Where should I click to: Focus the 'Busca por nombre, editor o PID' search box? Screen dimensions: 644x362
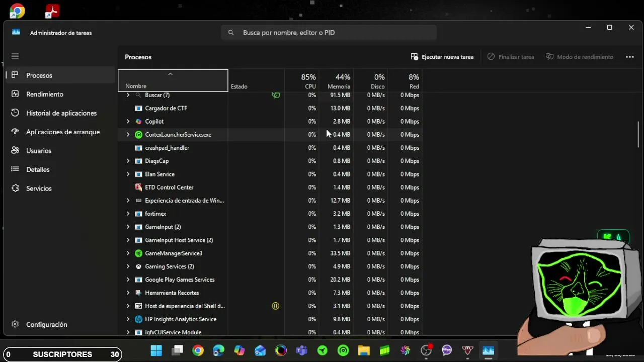click(x=329, y=33)
